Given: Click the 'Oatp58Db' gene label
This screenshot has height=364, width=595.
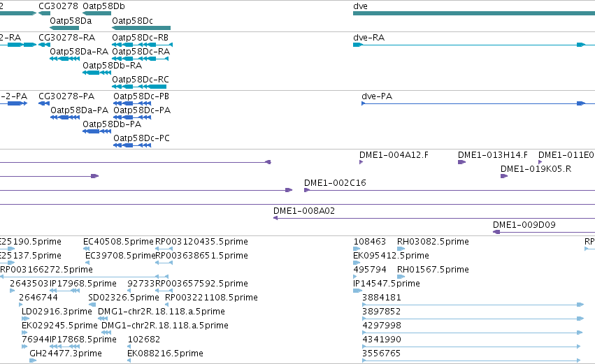Looking at the screenshot, I should [103, 6].
